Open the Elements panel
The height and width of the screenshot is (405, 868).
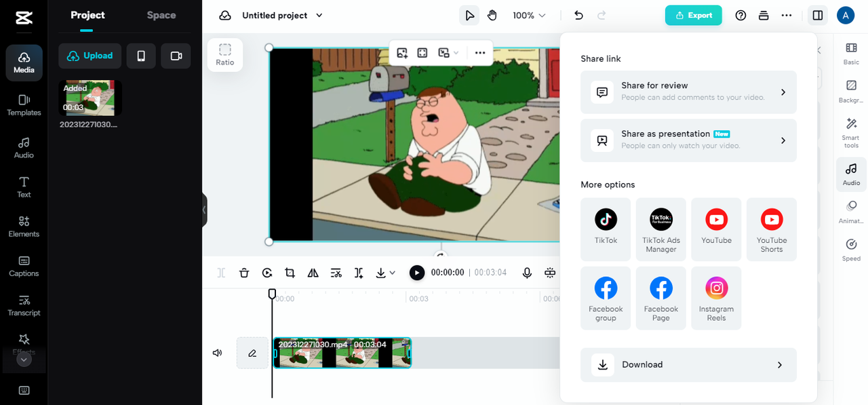coord(24,226)
